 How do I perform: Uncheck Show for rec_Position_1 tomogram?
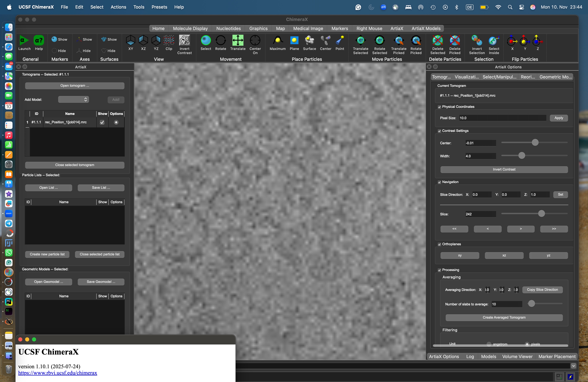102,122
